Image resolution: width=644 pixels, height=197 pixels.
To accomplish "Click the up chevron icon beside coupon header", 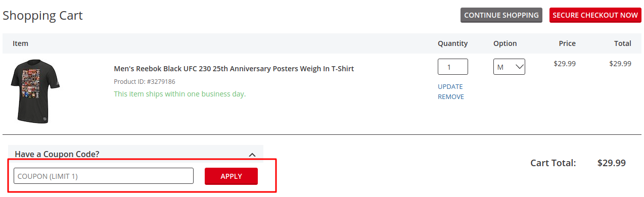I will [253, 155].
